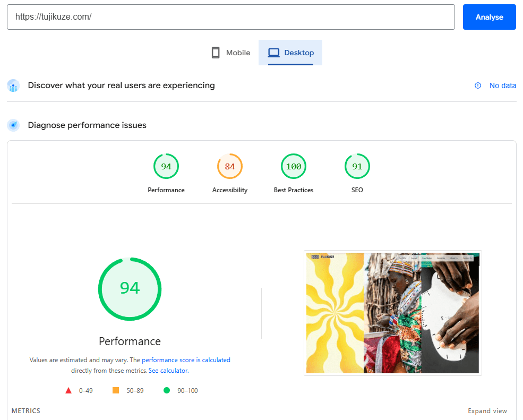This screenshot has height=420, width=523.
Task: Expand the metrics view
Action: (x=487, y=410)
